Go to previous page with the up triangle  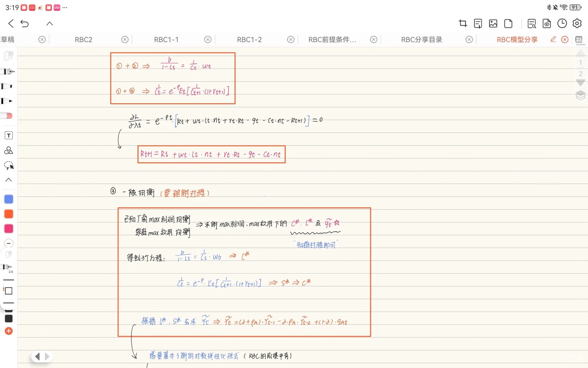coord(581,53)
